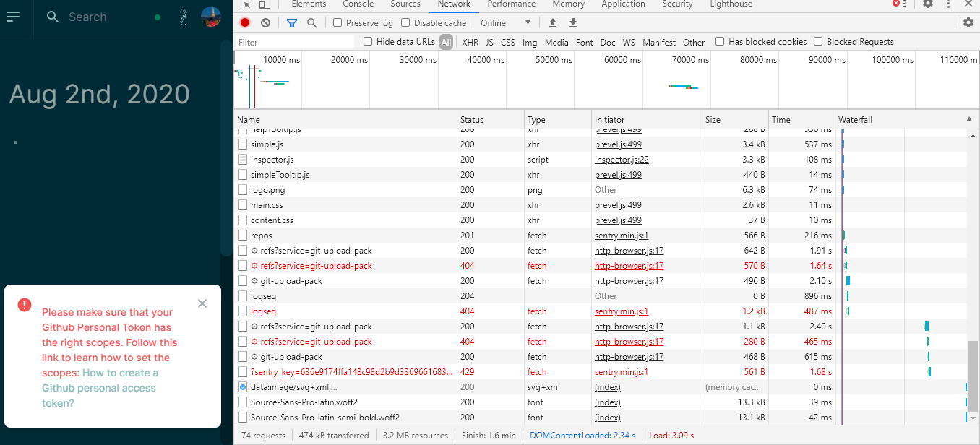Select the ?sentry_key 429 request row
This screenshot has height=445, width=980.
pos(600,372)
